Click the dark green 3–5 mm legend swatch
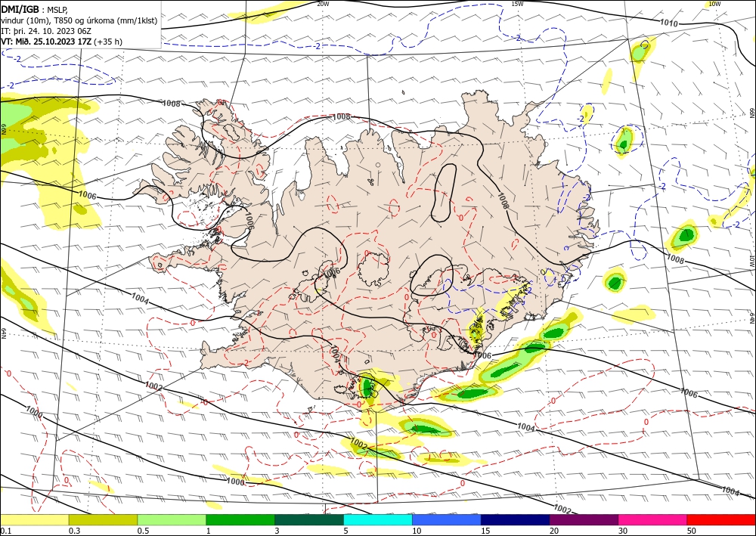756x536 pixels. coord(309,519)
